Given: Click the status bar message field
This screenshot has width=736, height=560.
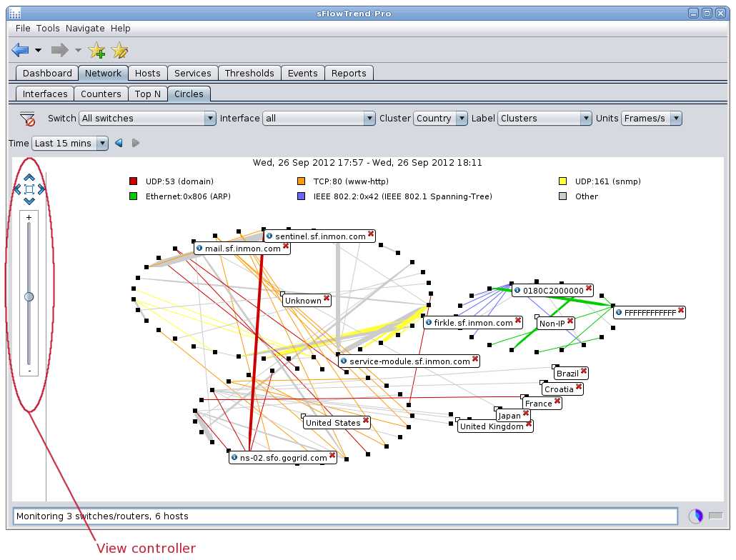Looking at the screenshot, I should [x=344, y=516].
